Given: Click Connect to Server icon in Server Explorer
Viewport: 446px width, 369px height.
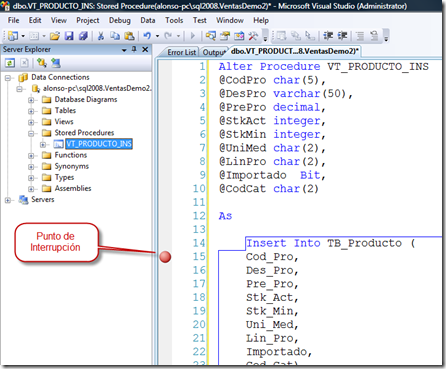Looking at the screenshot, I should tap(56, 63).
